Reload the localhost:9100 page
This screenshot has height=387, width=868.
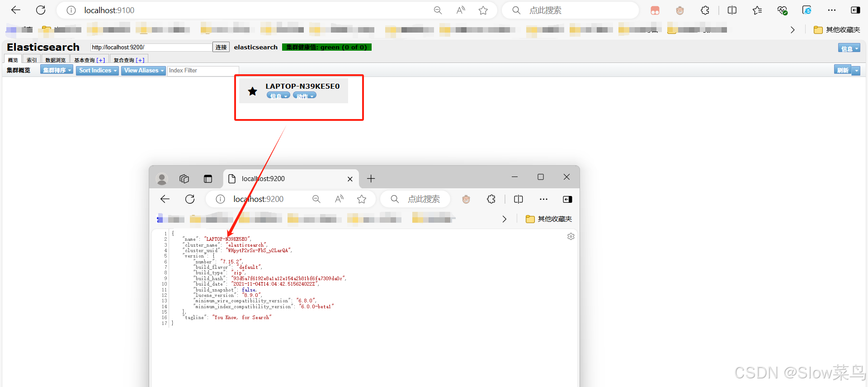coord(41,10)
